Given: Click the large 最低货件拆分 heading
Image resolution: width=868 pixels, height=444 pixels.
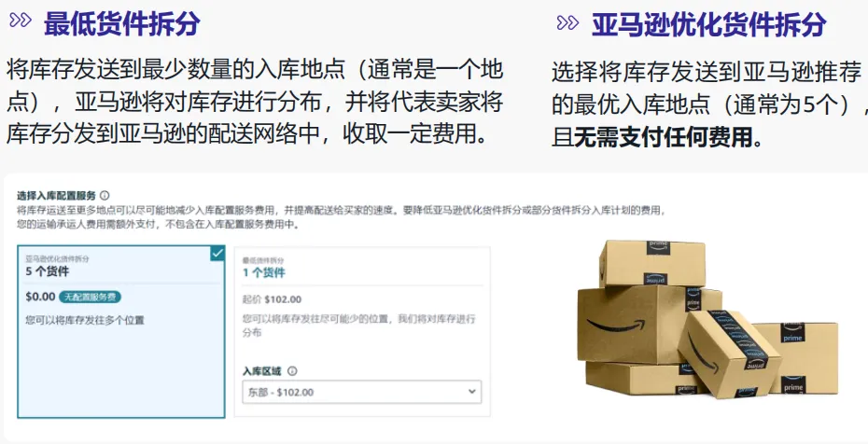Looking at the screenshot, I should point(121,23).
